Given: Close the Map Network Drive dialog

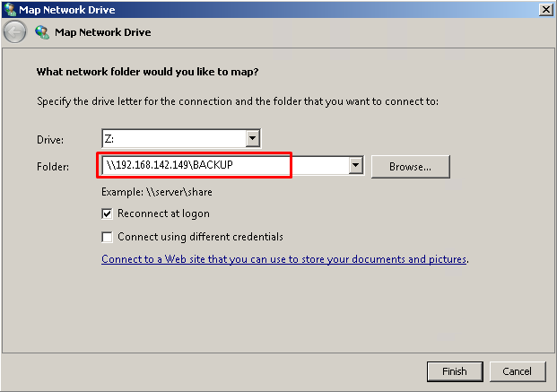Looking at the screenshot, I should [x=545, y=9].
